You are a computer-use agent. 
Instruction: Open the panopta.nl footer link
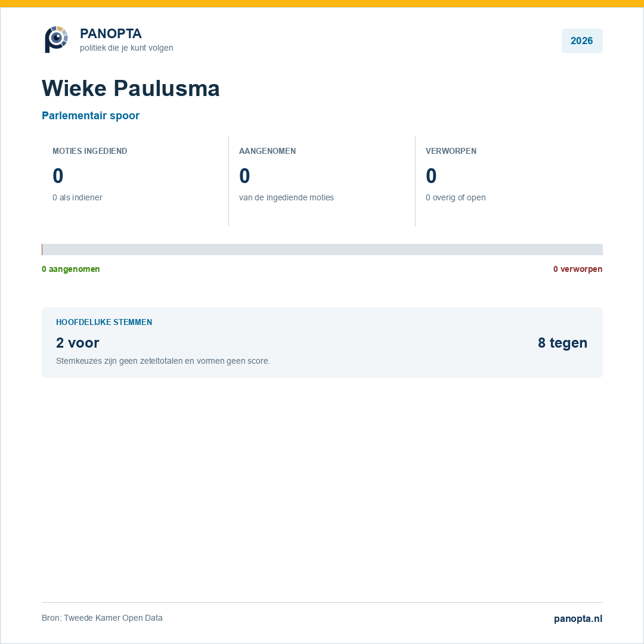(578, 618)
